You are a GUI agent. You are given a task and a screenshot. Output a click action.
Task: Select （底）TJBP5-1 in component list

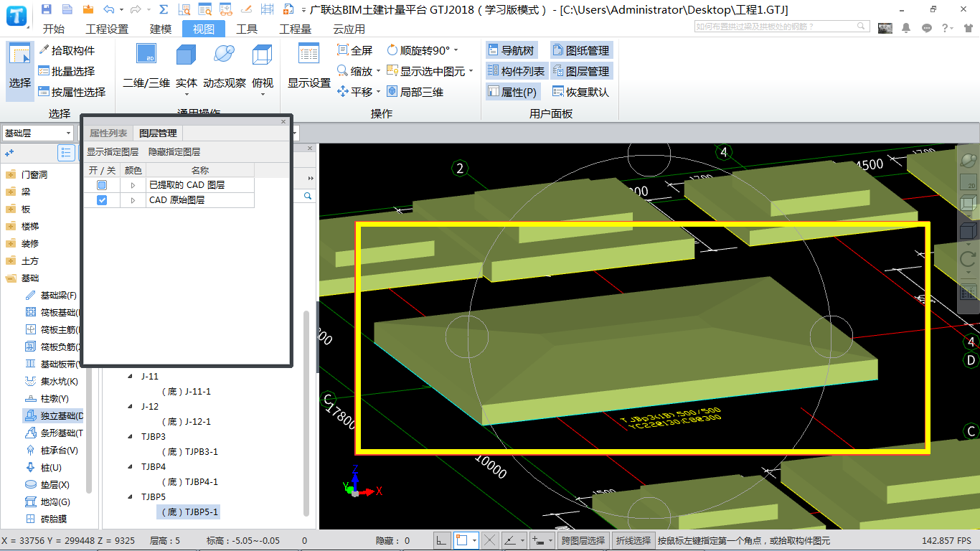click(189, 512)
